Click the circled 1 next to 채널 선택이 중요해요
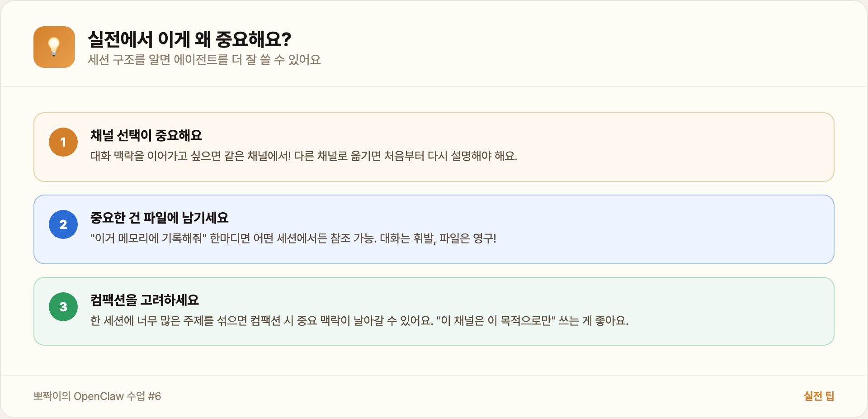Screen dimensions: 868x419 click(x=63, y=142)
